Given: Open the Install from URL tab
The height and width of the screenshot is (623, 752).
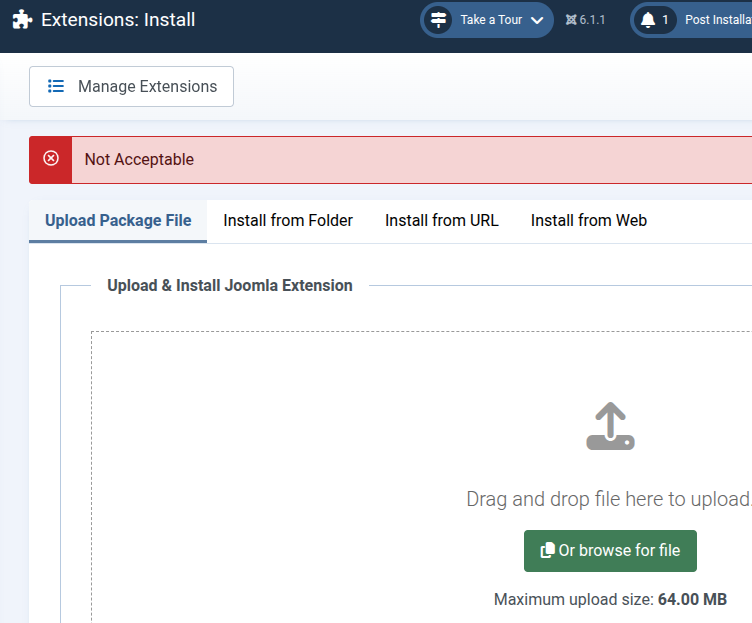Looking at the screenshot, I should (442, 221).
